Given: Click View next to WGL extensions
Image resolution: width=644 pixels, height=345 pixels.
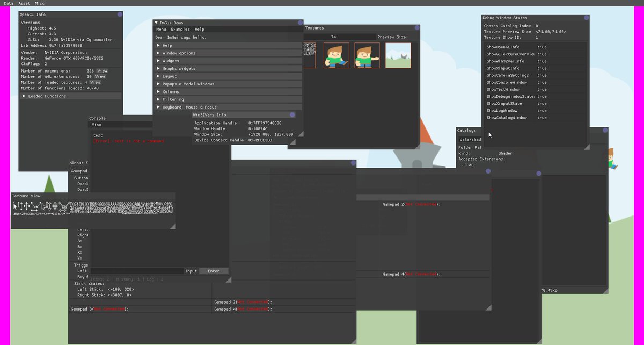Looking at the screenshot, I should [x=100, y=77].
